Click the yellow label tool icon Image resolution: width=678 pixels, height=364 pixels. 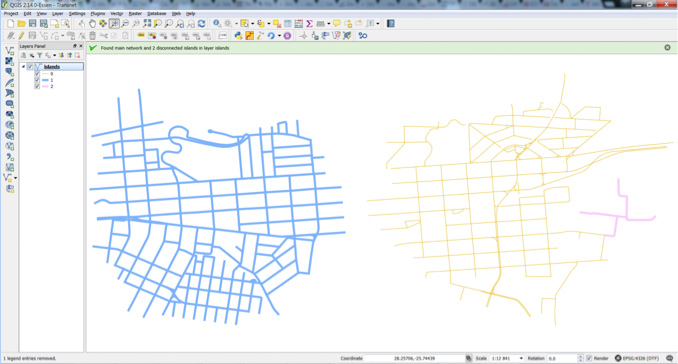[x=141, y=35]
